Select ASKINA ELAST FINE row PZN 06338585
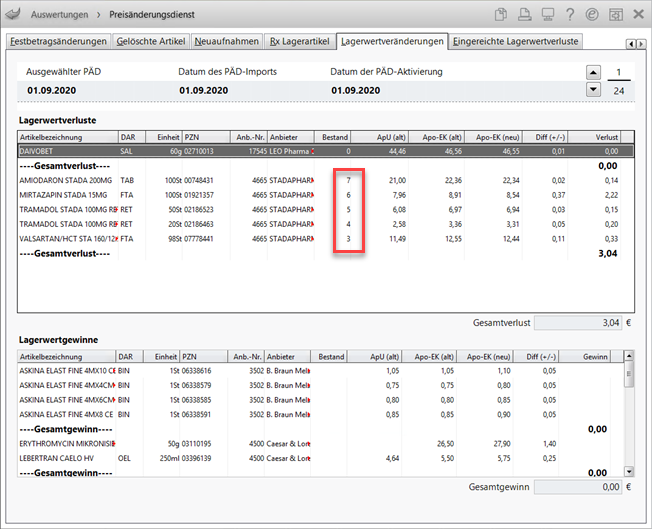652x529 pixels. (320, 400)
